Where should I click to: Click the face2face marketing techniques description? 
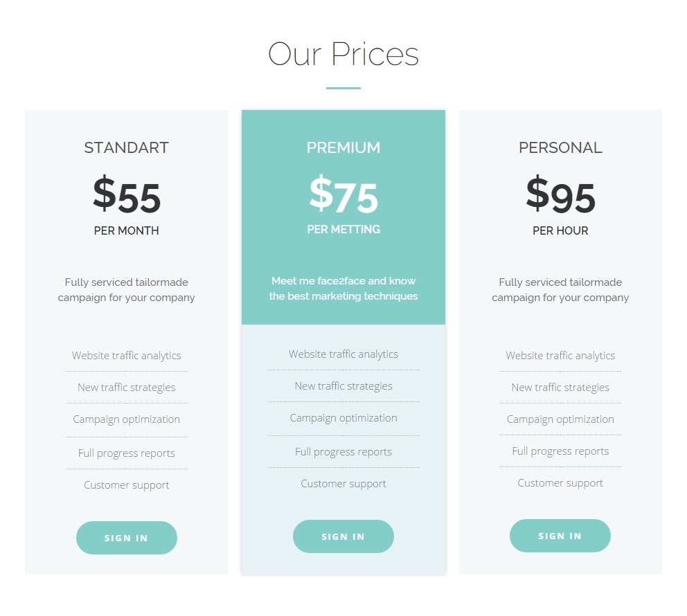pos(343,289)
